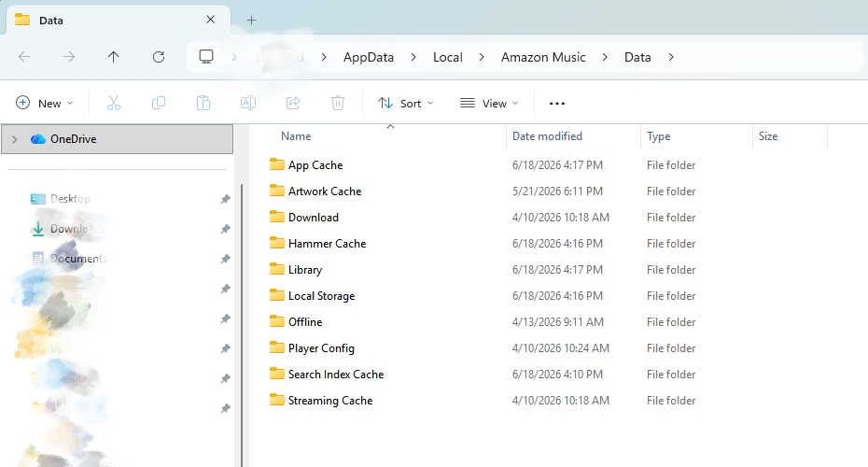Click the date 5/21/2026 6:11 PM
The image size is (868, 467).
pos(557,191)
